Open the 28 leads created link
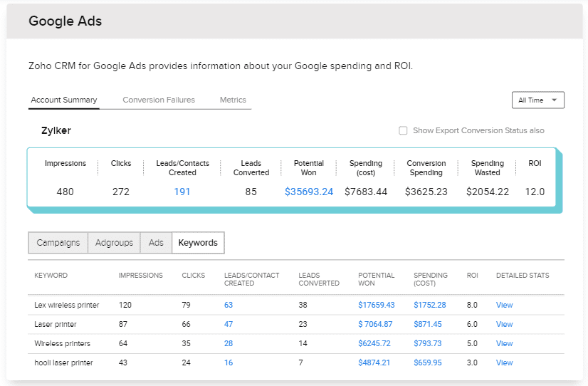 (x=229, y=343)
